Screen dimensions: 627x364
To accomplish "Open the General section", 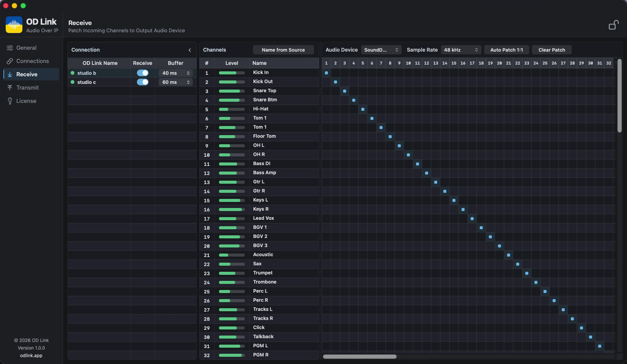I will tap(31, 48).
